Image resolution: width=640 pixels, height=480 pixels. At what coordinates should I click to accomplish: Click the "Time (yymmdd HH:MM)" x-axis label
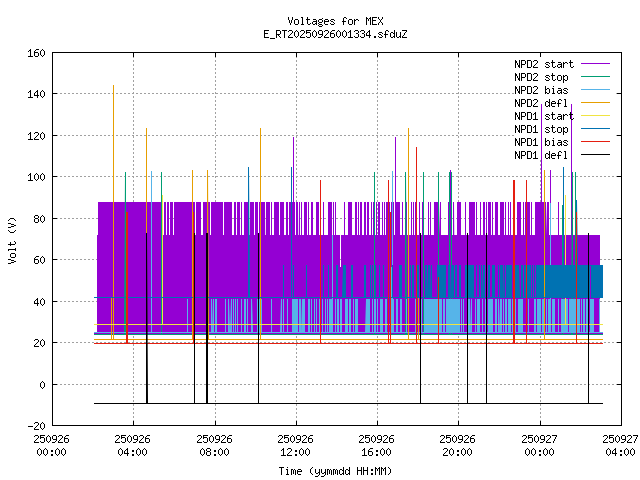point(335,470)
